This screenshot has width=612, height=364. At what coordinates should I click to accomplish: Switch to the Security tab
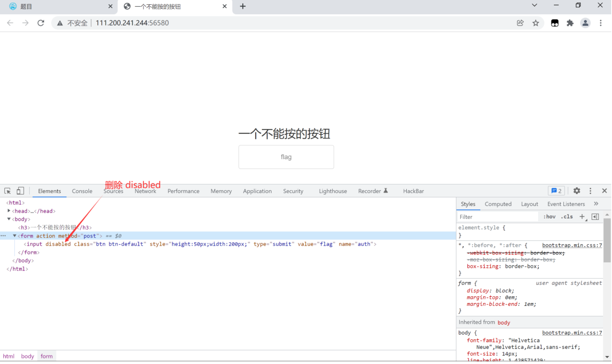293,191
